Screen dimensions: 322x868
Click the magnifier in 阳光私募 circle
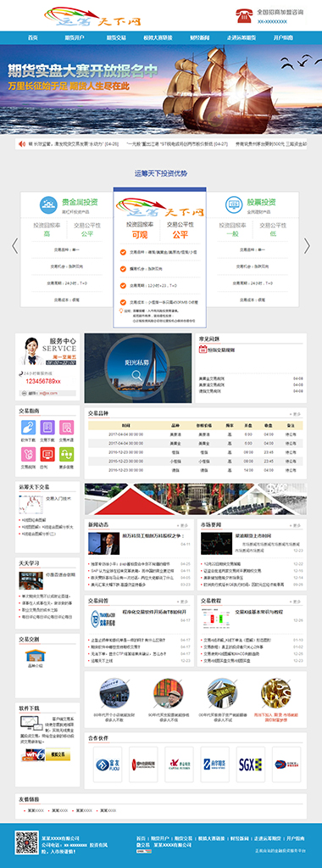pos(137,377)
